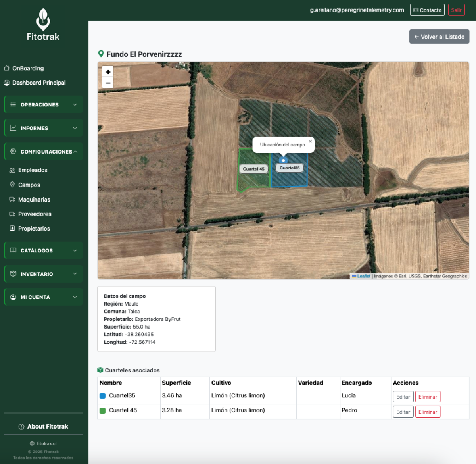Close the 'Ubicación del campo' popup
Screen dimensions: 476x464
pyautogui.click(x=310, y=141)
